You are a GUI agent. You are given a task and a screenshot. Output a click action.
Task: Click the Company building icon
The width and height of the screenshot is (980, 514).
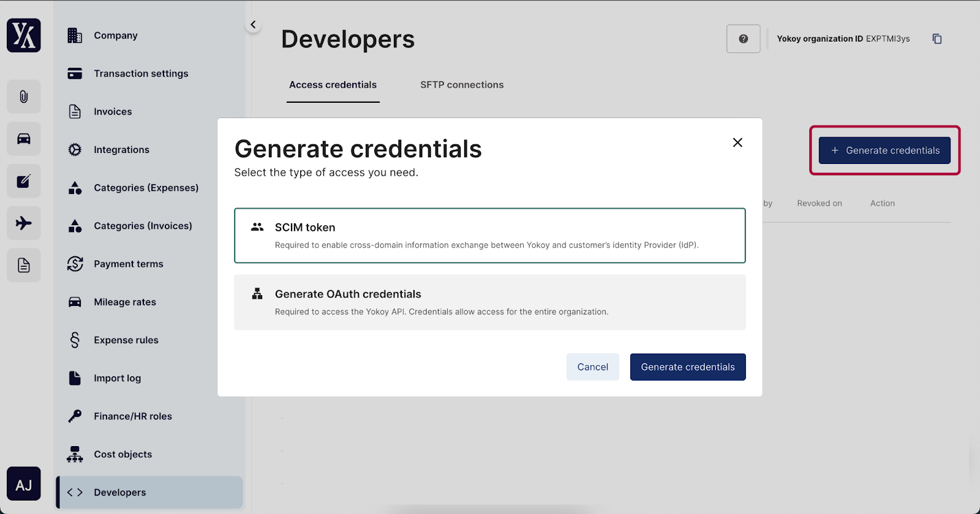pyautogui.click(x=75, y=35)
